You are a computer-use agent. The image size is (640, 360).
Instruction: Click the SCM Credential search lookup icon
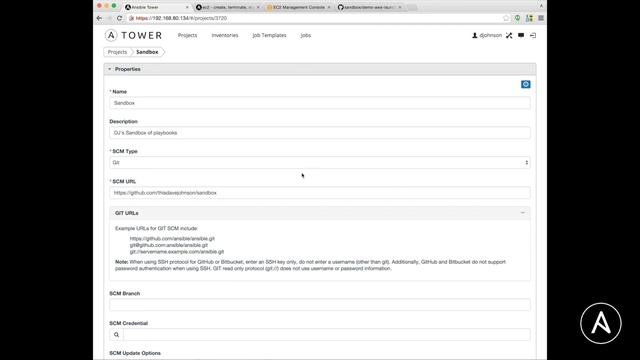coord(116,335)
